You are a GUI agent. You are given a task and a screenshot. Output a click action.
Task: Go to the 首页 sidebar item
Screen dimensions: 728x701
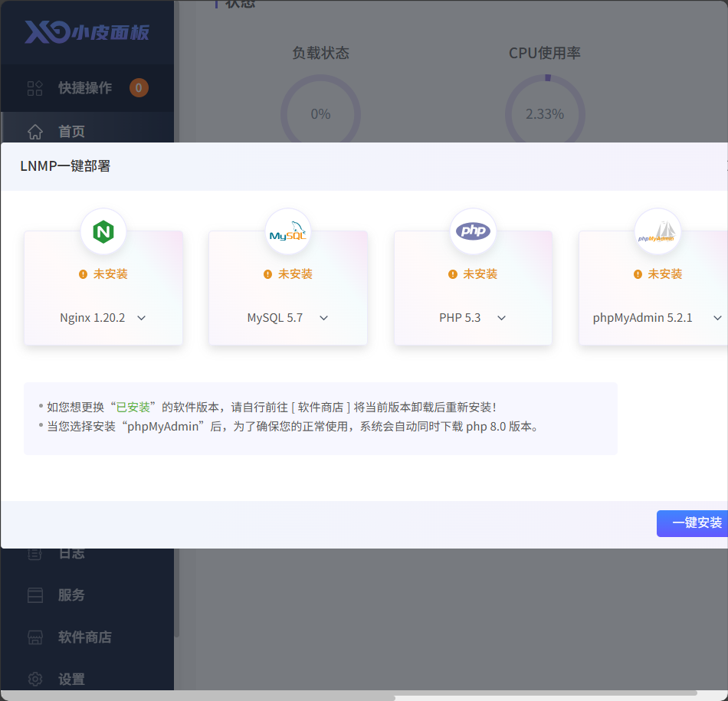87,131
